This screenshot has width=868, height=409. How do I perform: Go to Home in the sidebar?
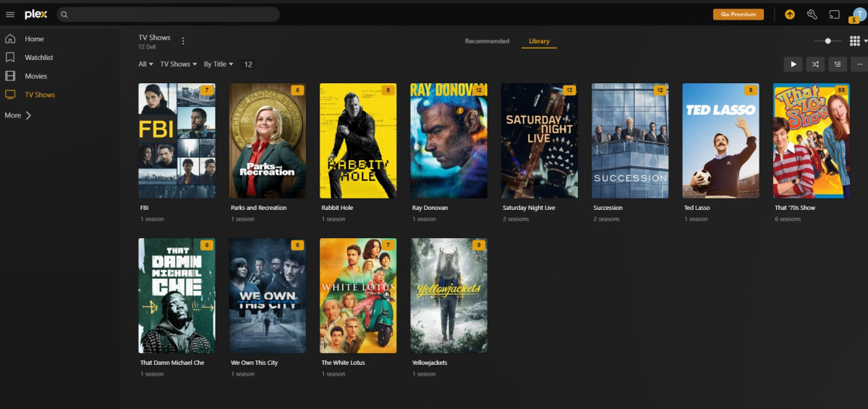click(34, 39)
